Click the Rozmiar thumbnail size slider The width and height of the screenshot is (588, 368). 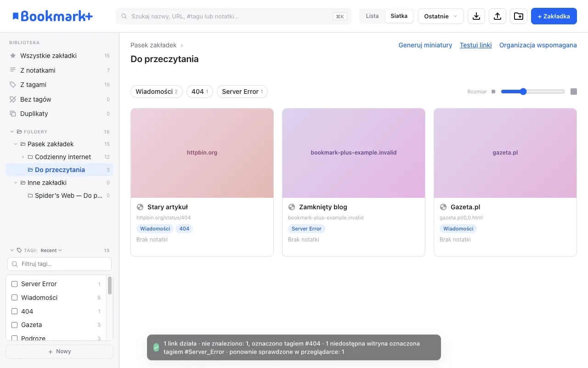coord(533,92)
